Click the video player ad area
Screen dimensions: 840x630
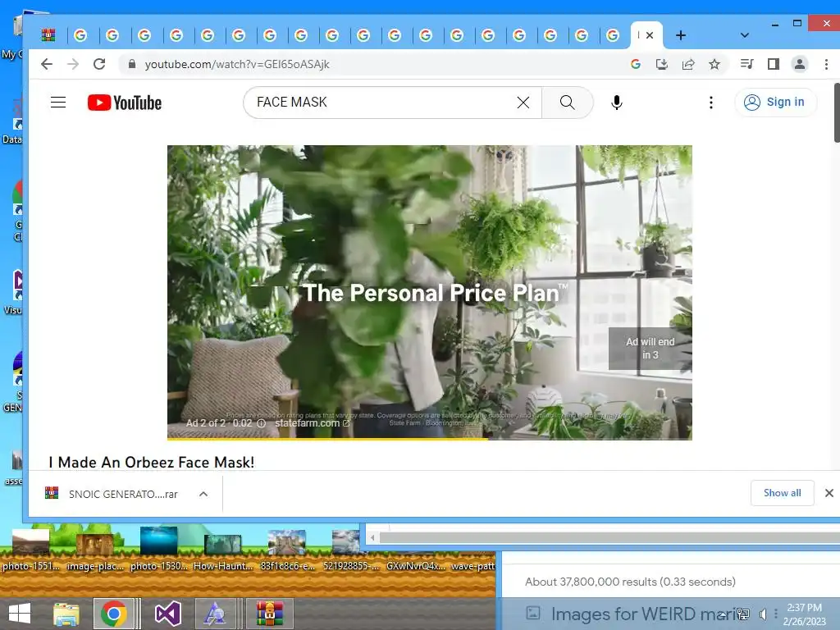pos(429,292)
